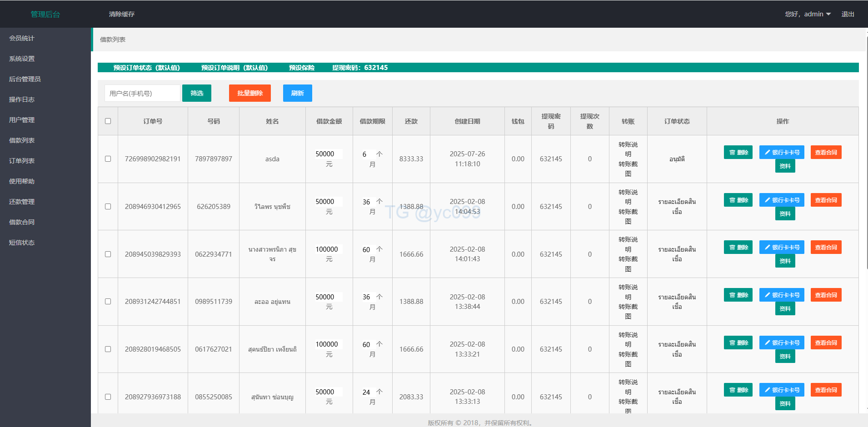This screenshot has height=427, width=868.
Task: Click trash 删除 button for order 208928019468505
Action: tap(738, 343)
